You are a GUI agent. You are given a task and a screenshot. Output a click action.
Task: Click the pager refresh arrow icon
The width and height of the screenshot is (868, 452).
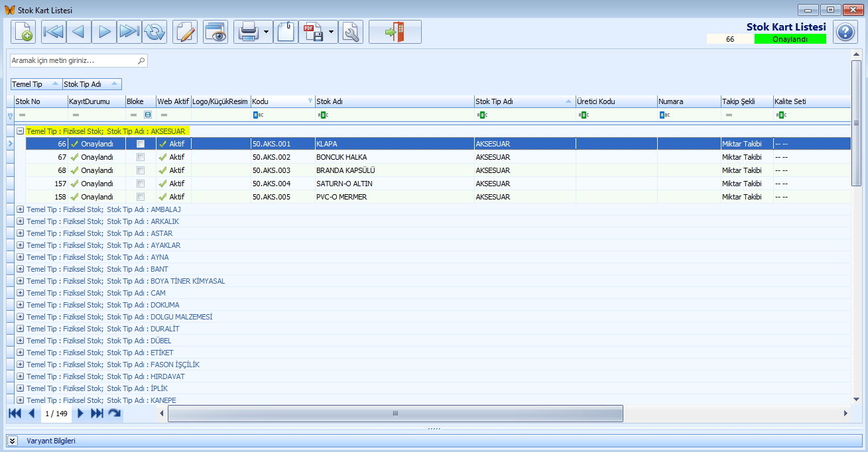click(115, 414)
